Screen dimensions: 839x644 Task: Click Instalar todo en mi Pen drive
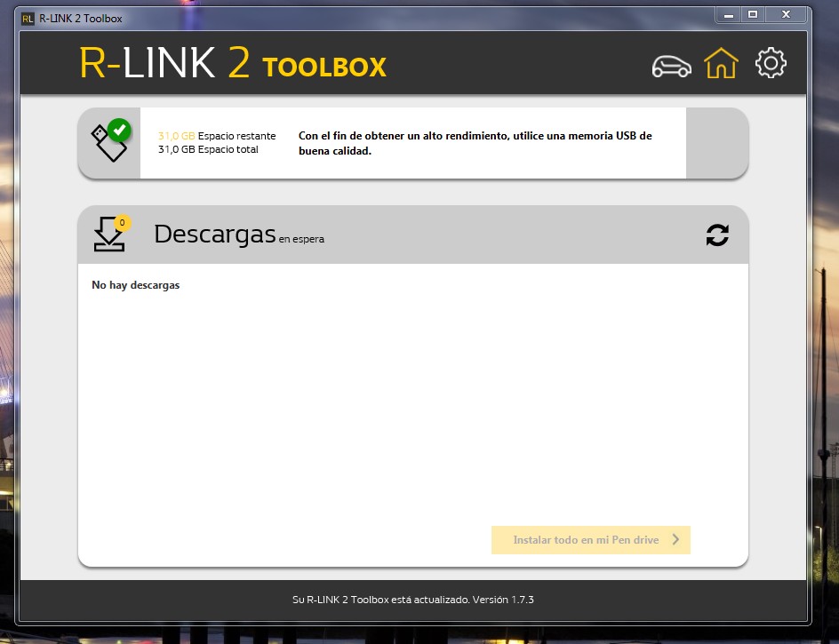click(591, 540)
